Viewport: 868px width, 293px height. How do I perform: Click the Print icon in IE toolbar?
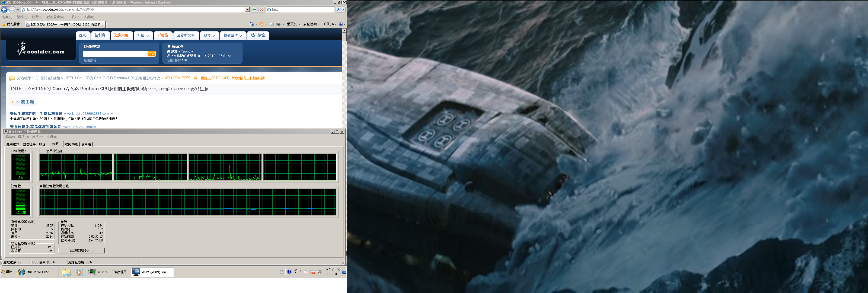click(x=278, y=24)
